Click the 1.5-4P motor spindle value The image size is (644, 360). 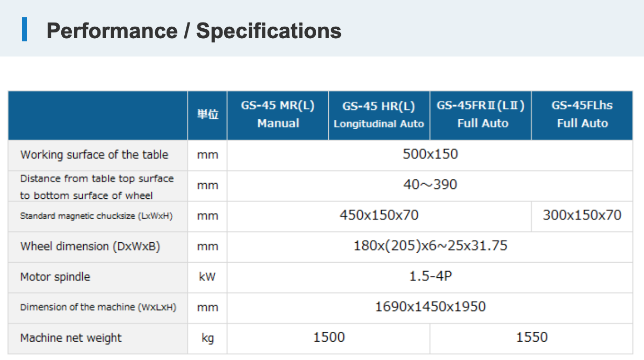(430, 276)
